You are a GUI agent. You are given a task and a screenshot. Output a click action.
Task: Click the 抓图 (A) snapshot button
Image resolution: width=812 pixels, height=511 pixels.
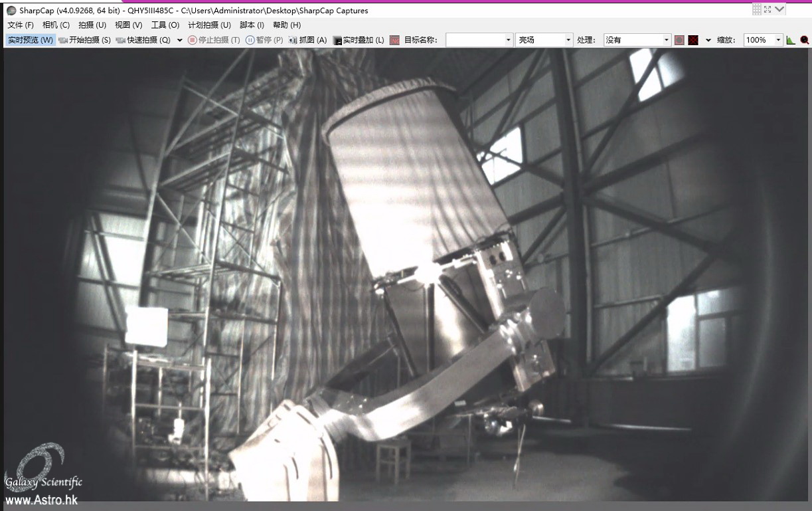[x=307, y=40]
